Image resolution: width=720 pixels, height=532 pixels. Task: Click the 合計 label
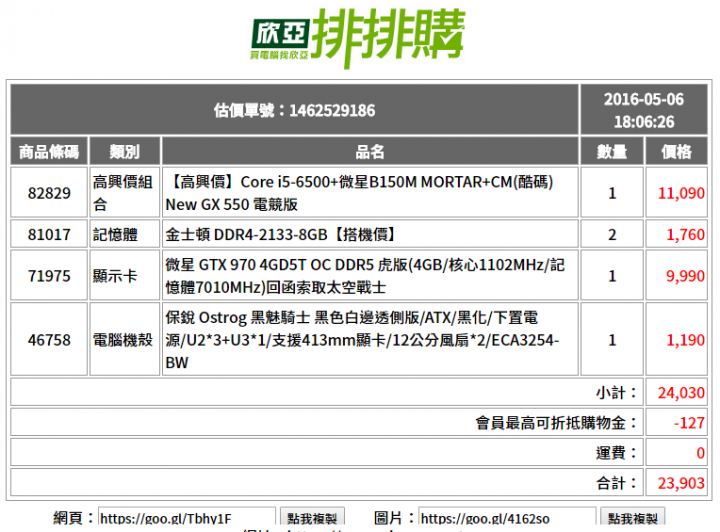point(617,482)
